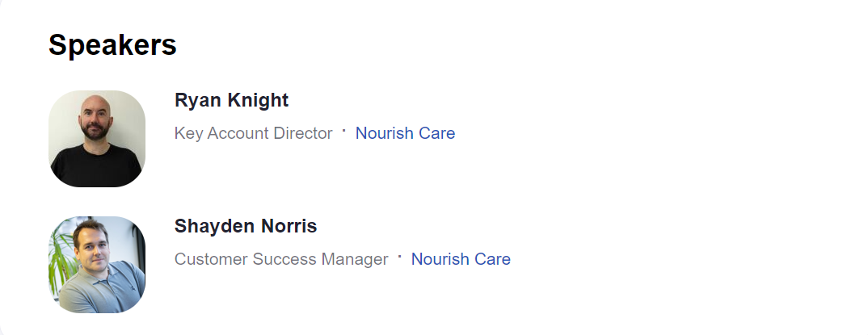868x335 pixels.
Task: Click the word Nourish in Shayden Norris's company link
Action: (x=440, y=259)
